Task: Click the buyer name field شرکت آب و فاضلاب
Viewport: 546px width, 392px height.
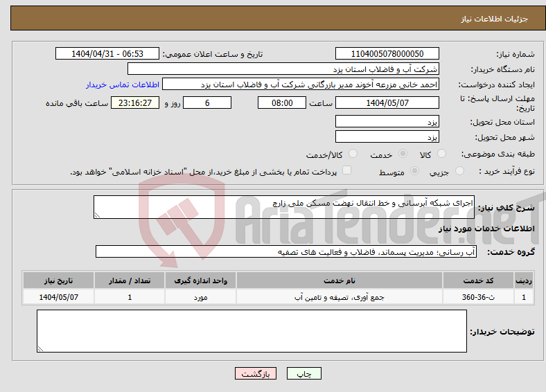Action: (283, 69)
